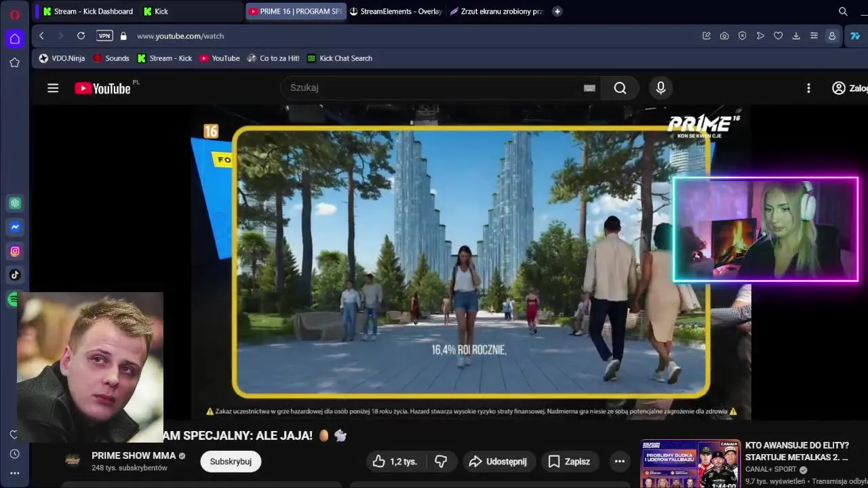Click the 248 tys. subskrybentów text
Viewport: 868px width, 488px height.
click(x=130, y=468)
